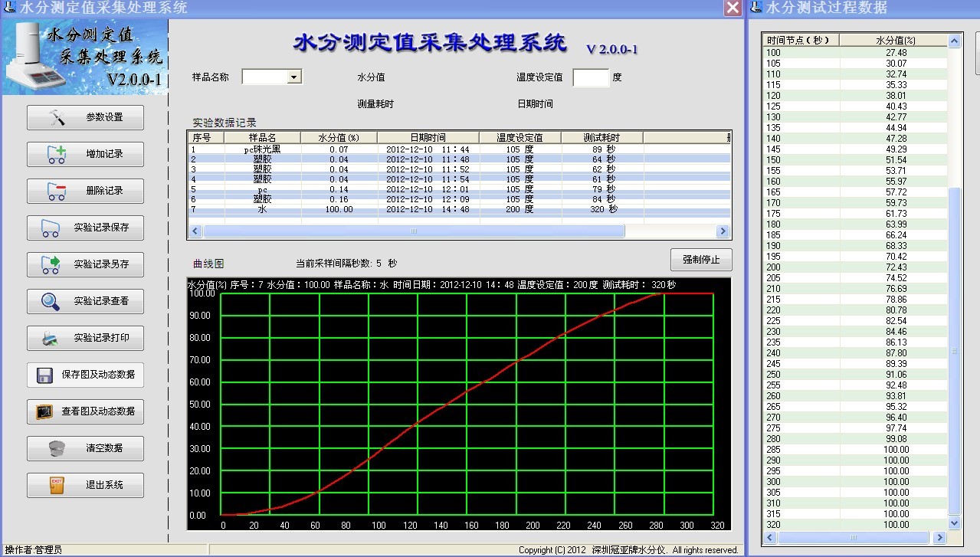Image resolution: width=980 pixels, height=557 pixels.
Task: Click the records table horizontal scrollbar thumb
Action: pos(414,231)
